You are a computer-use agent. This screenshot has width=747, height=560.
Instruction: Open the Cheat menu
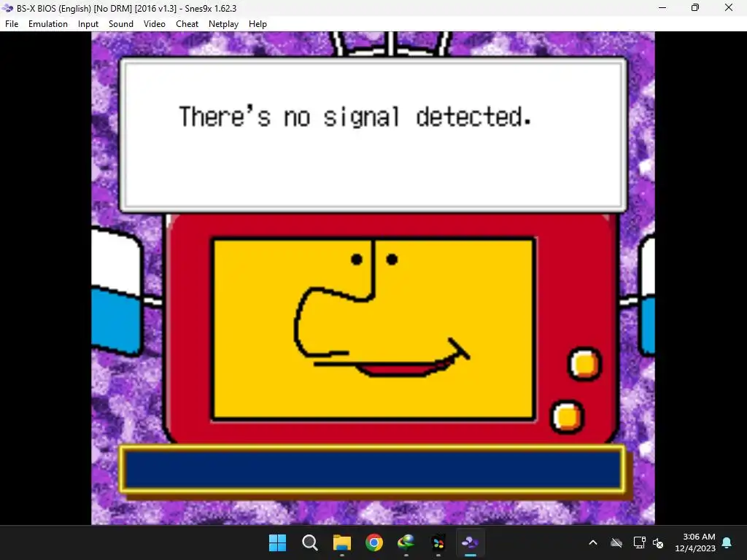click(187, 24)
